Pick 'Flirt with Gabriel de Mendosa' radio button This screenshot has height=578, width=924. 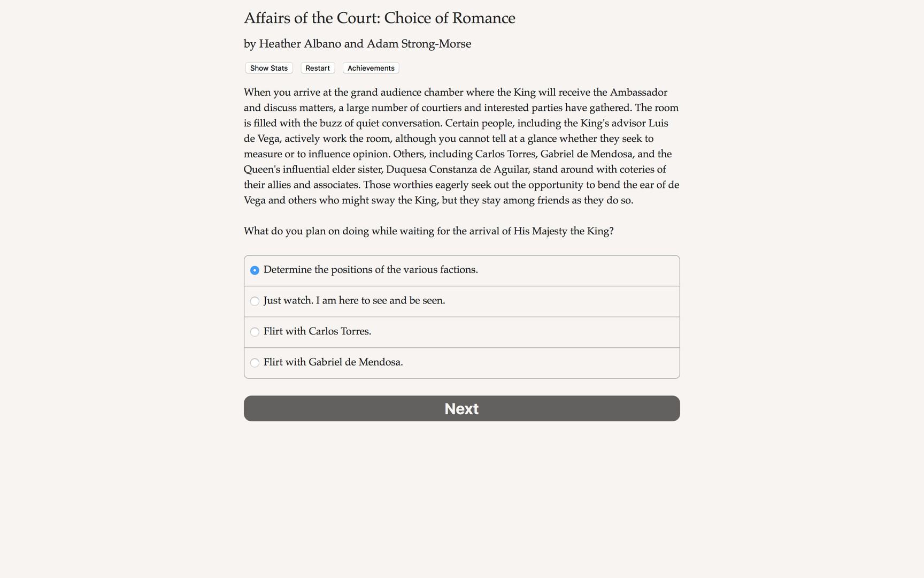255,363
